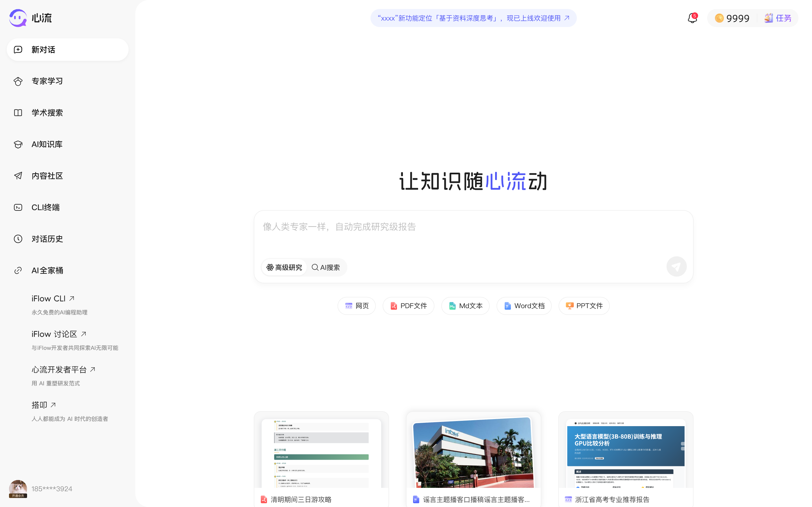This screenshot has height=507, width=812.
Task: Select the PDF文件 output chip
Action: click(x=408, y=306)
